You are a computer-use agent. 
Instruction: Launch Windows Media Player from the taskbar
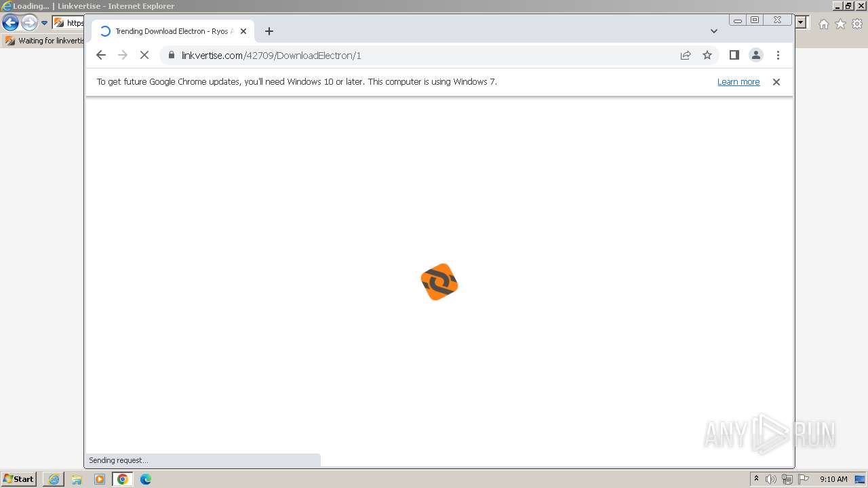click(x=100, y=479)
